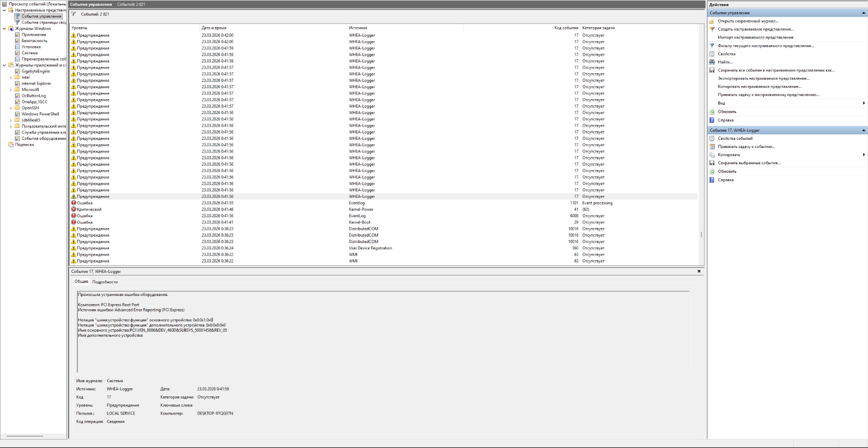This screenshot has width=868, height=448.
Task: Click the 'Привязать задачу к событию' icon
Action: (712, 147)
